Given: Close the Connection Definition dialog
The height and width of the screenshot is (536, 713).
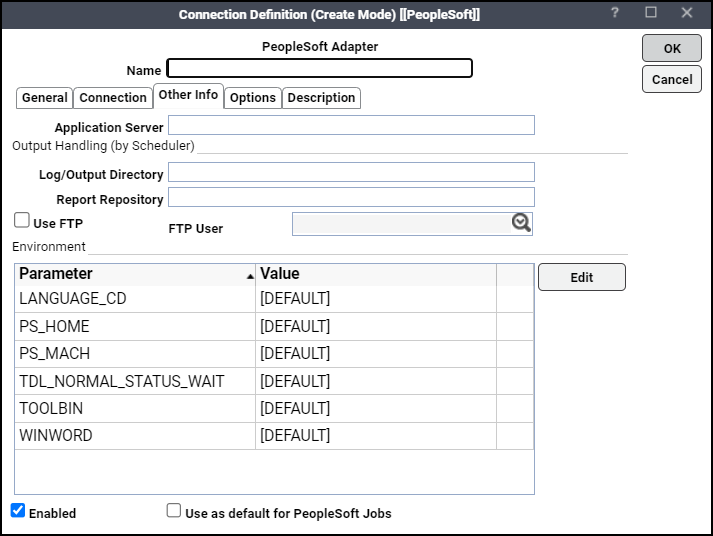Looking at the screenshot, I should click(x=687, y=12).
